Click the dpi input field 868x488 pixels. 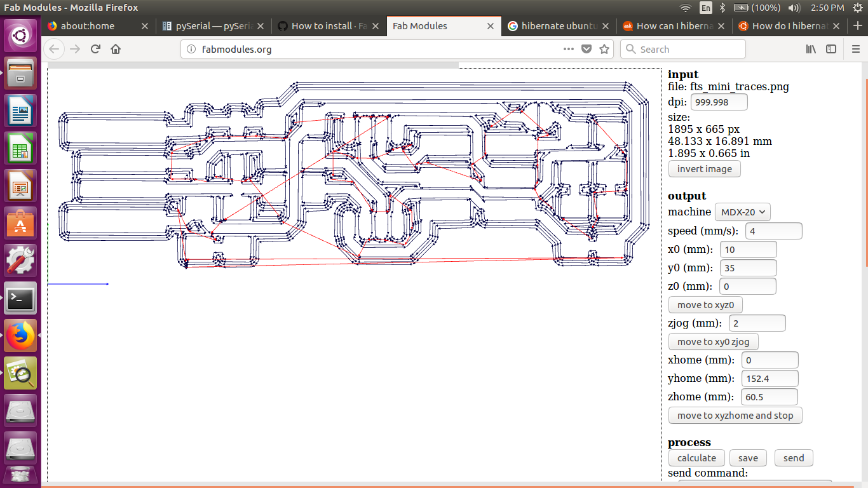tap(719, 102)
